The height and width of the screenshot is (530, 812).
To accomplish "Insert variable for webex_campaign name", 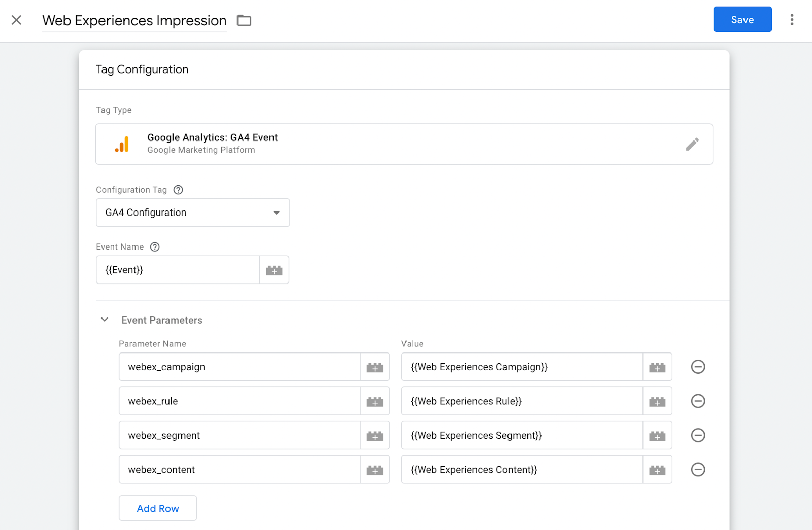I will tap(375, 367).
